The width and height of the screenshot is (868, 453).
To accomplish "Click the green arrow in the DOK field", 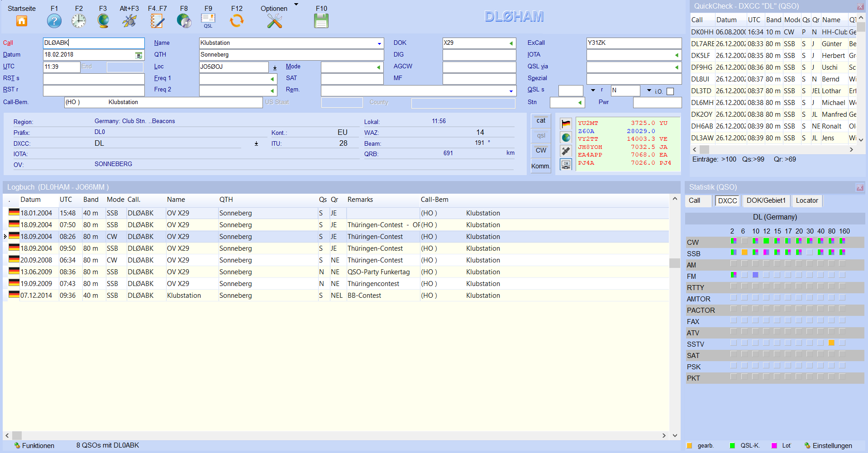I will [511, 43].
